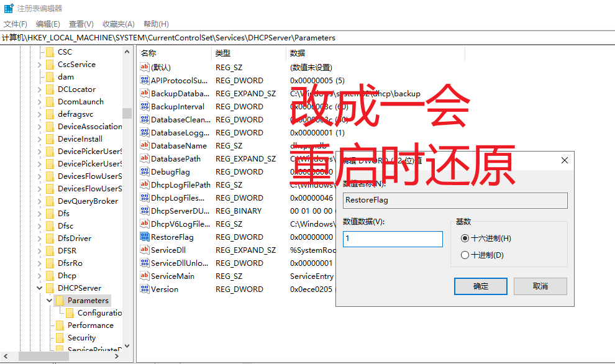This screenshot has height=364, width=615.
Task: Select the hexadecimal 十六进制(H) radio button
Action: tap(465, 238)
